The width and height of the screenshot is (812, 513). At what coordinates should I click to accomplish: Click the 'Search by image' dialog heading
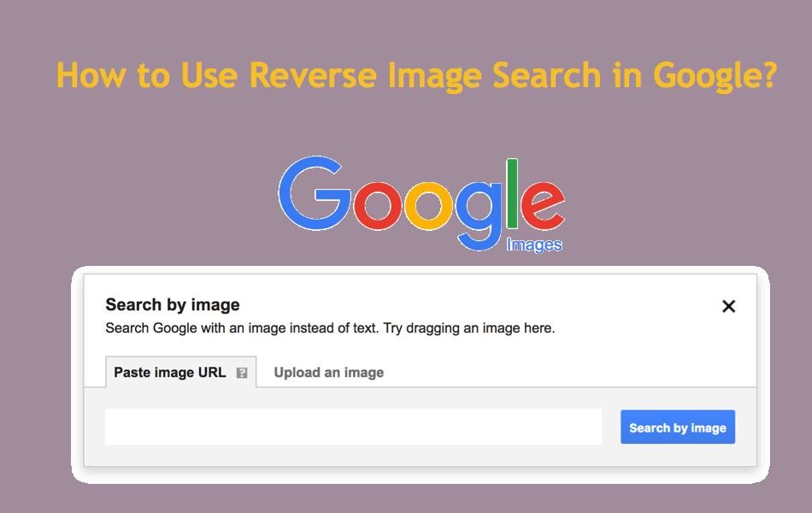173,304
